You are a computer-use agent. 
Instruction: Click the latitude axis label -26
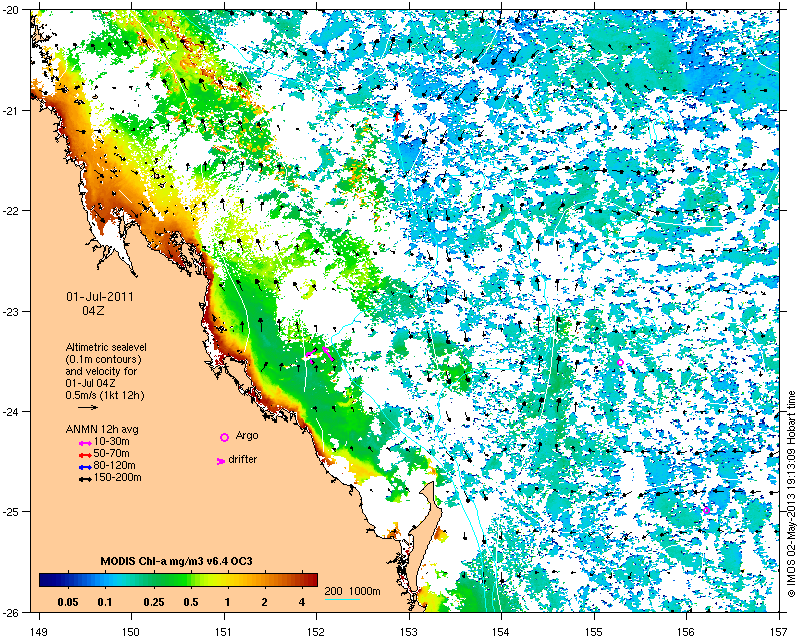point(10,611)
